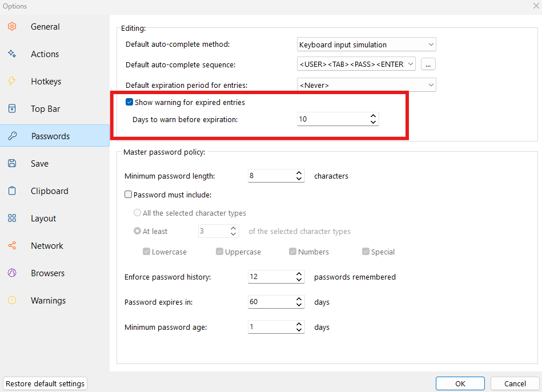Increase the At least character types count

[x=234, y=228]
